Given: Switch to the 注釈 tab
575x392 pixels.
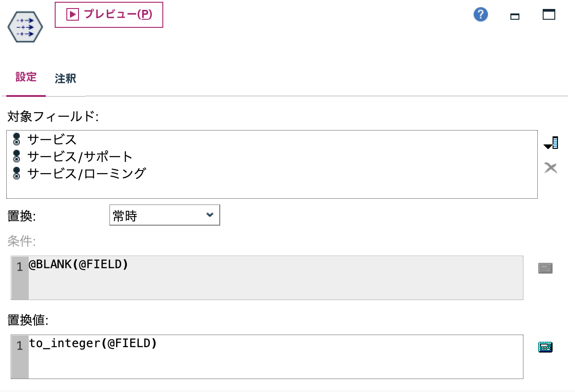Looking at the screenshot, I should (65, 79).
